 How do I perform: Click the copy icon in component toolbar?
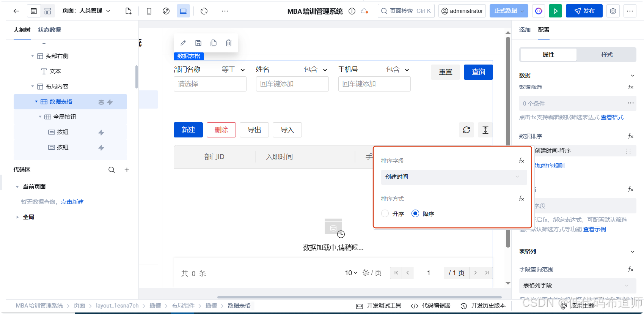point(214,43)
